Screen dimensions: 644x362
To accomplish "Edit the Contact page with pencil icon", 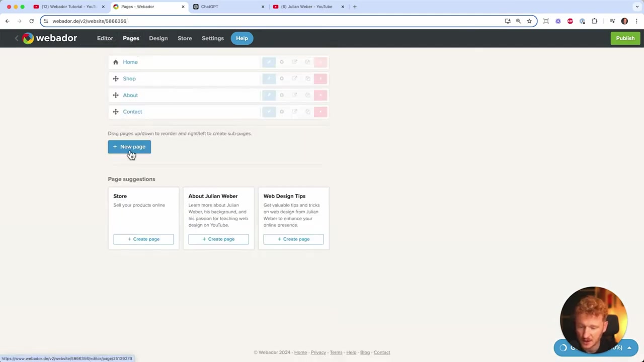I will (x=269, y=112).
